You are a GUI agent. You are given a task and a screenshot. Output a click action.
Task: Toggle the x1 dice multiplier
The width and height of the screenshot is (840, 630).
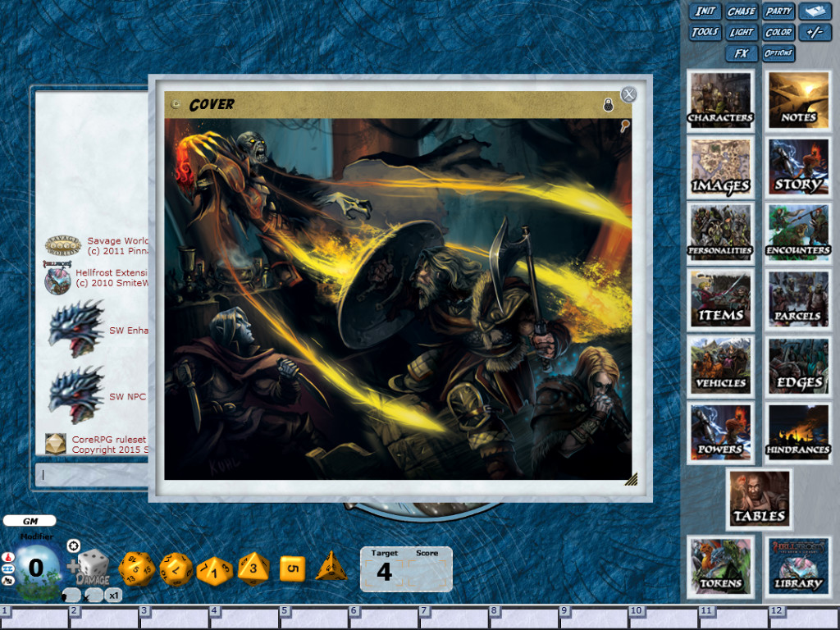114,595
